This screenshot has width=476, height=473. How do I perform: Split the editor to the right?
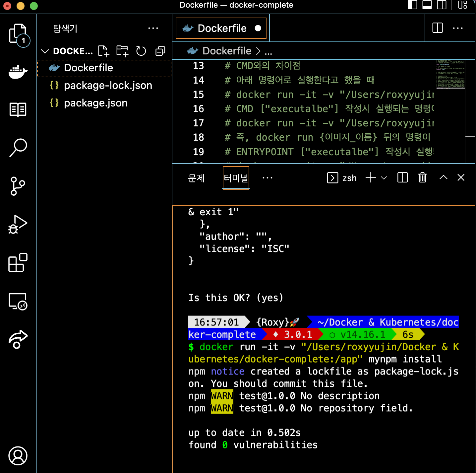[x=438, y=28]
